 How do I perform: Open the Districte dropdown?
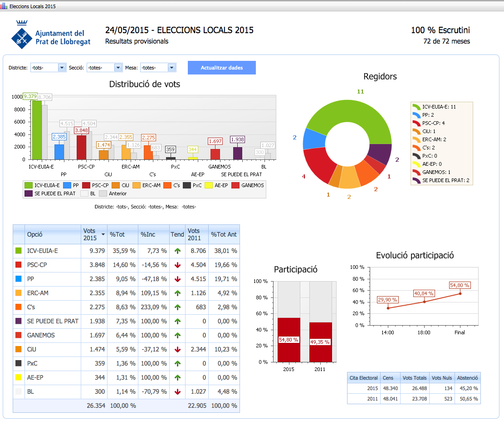(x=61, y=67)
